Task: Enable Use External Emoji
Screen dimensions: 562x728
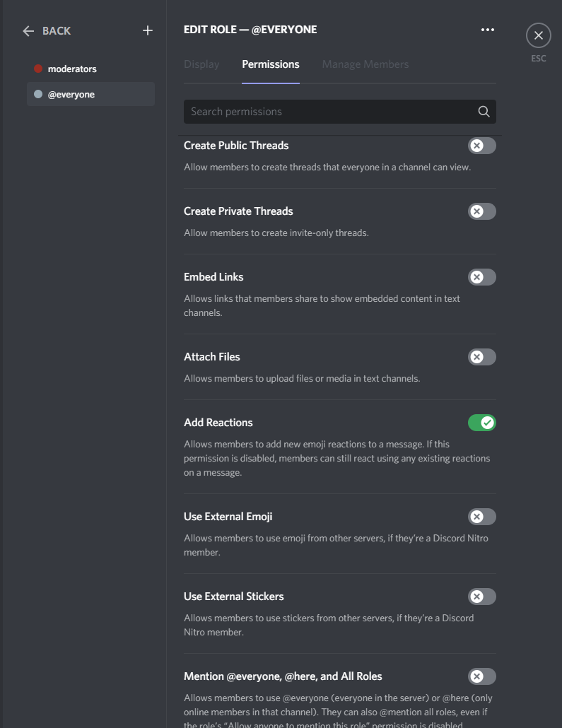Action: click(x=481, y=517)
